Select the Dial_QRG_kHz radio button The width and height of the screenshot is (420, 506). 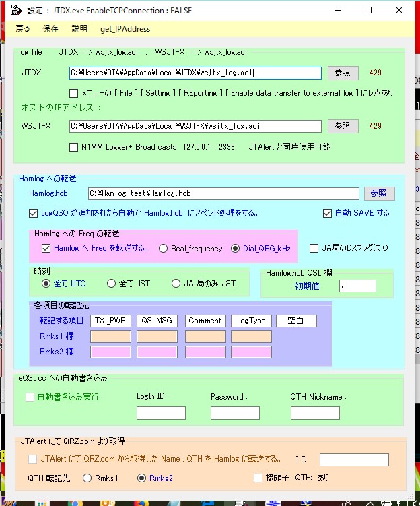(236, 249)
